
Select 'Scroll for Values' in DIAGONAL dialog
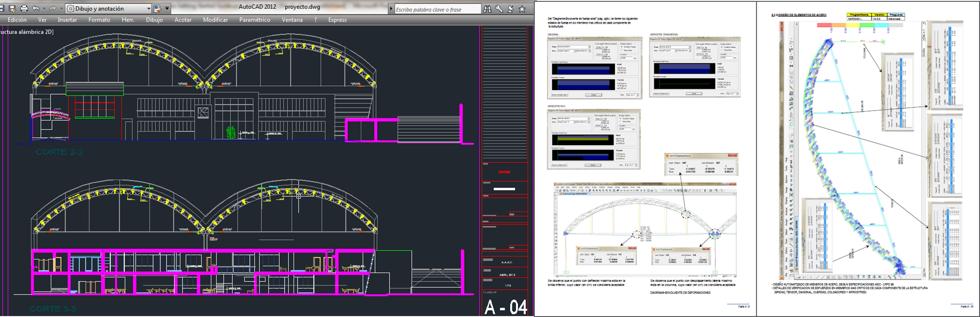click(622, 47)
